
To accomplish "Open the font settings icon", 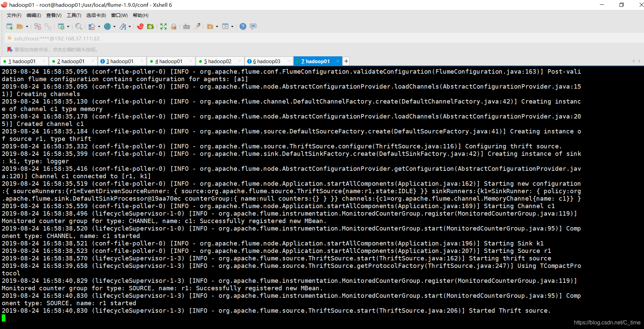I will [123, 26].
